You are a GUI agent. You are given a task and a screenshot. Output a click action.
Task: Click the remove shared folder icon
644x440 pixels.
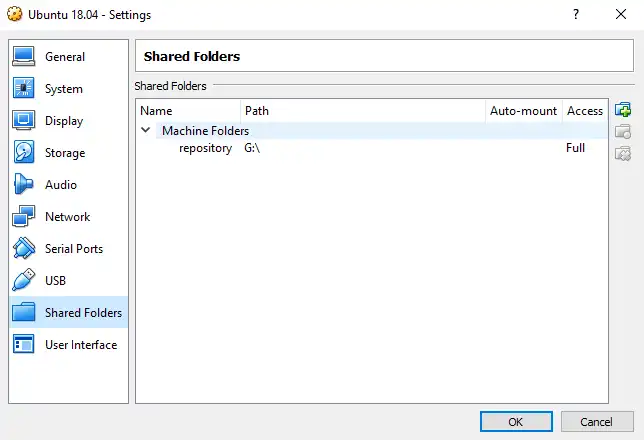(x=623, y=153)
